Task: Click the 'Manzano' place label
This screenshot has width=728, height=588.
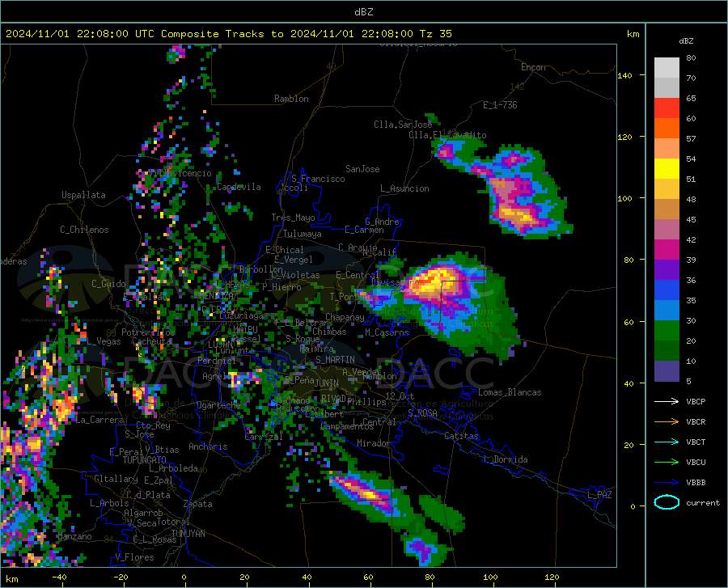Action: point(74,536)
